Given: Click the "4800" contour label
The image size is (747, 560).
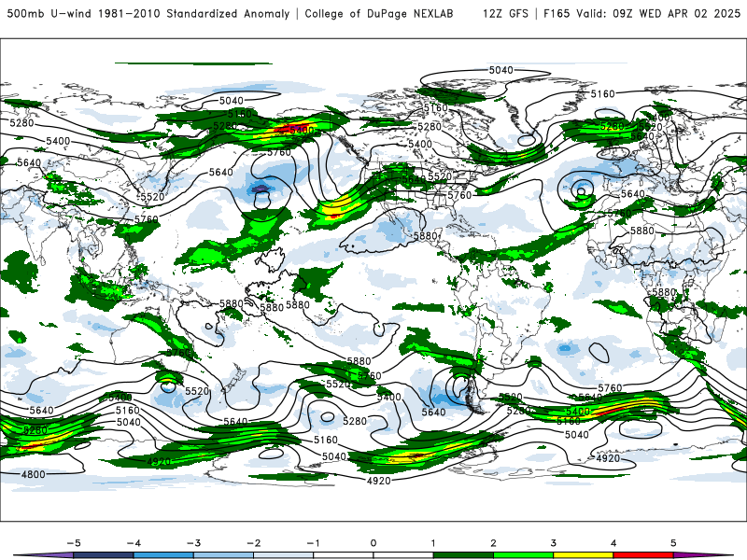Looking at the screenshot, I should pos(34,474).
